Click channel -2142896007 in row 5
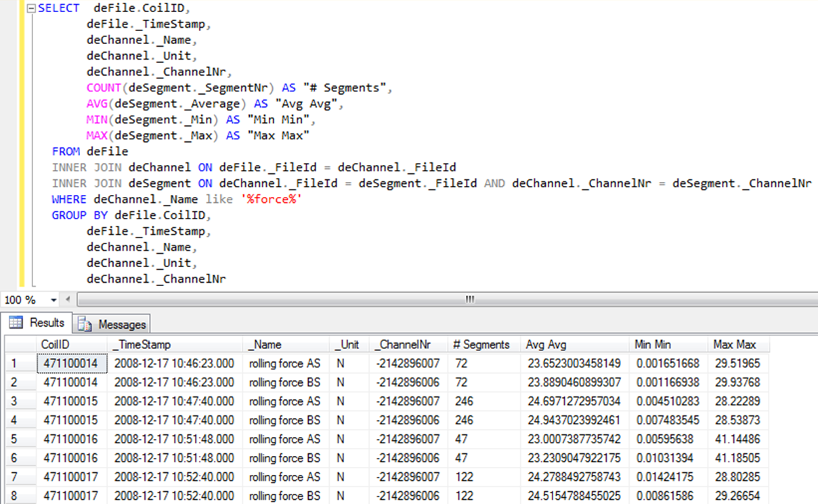Screen dimensions: 818x504 pos(410,439)
